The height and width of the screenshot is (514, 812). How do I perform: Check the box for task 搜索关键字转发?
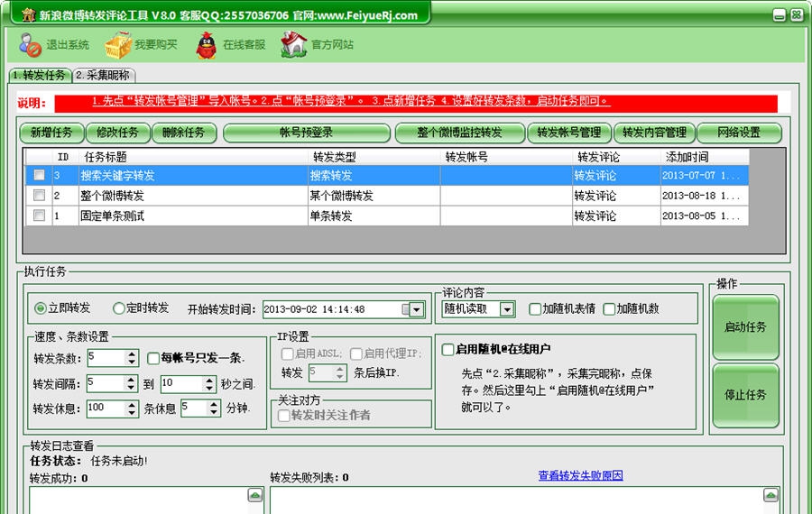point(40,175)
